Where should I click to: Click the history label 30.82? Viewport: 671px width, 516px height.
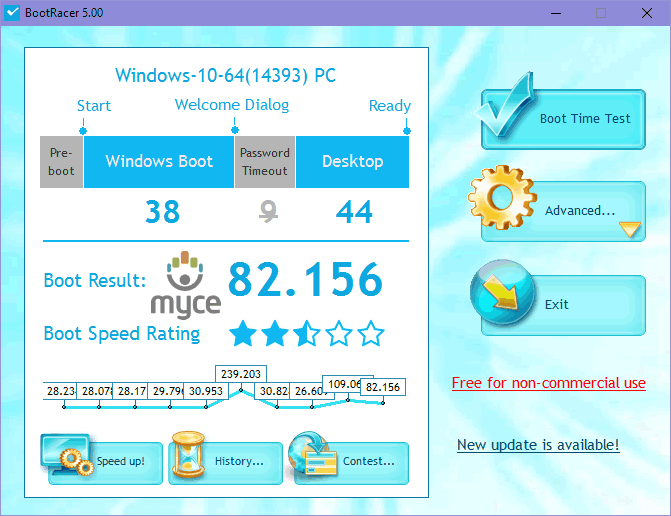click(273, 391)
